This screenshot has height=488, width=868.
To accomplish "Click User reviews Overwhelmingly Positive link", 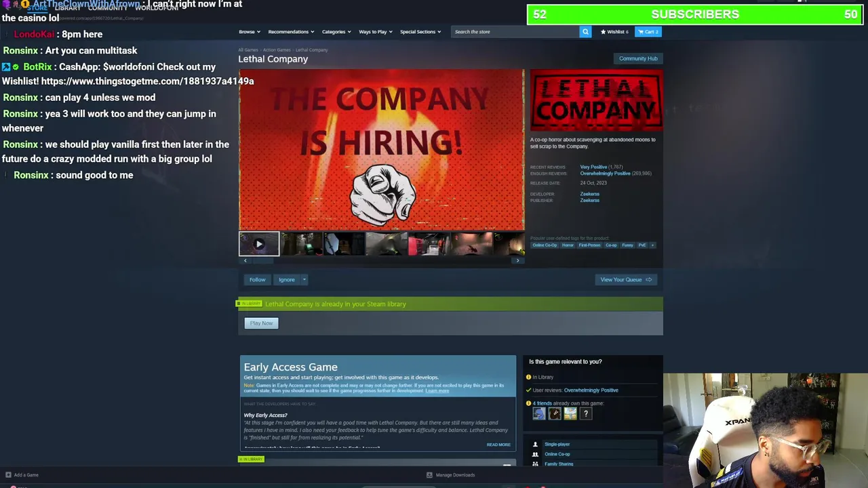I will click(591, 390).
